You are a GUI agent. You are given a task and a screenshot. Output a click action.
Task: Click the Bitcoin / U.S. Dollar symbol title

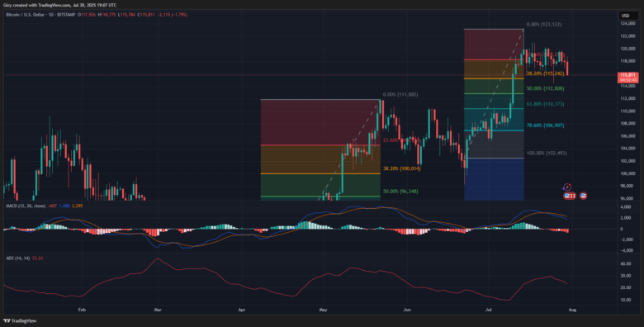point(26,14)
